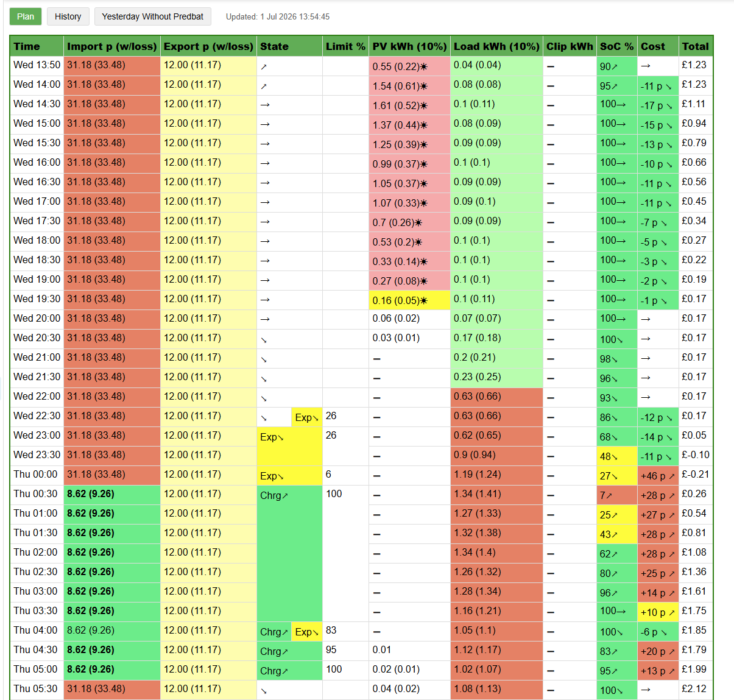Screen dimensions: 734x700
Task: Click the Limit % value 83 at Thu 04:00
Action: click(331, 631)
